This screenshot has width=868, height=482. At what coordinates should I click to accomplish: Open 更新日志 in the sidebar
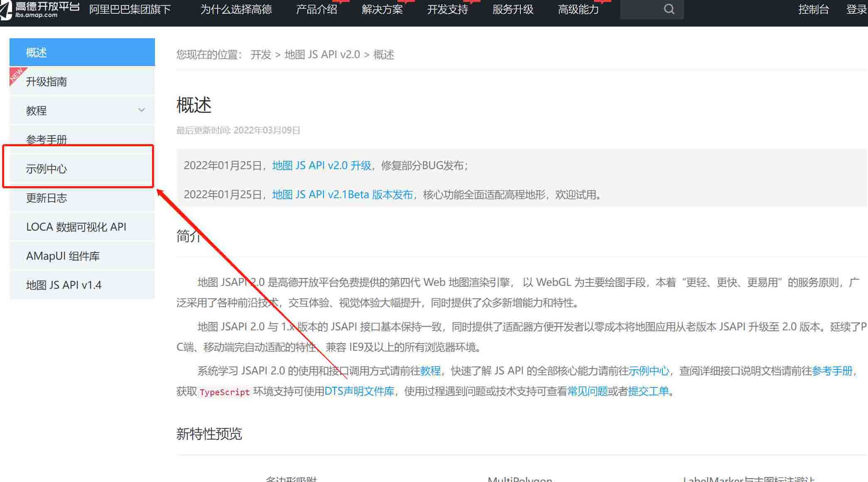point(82,198)
